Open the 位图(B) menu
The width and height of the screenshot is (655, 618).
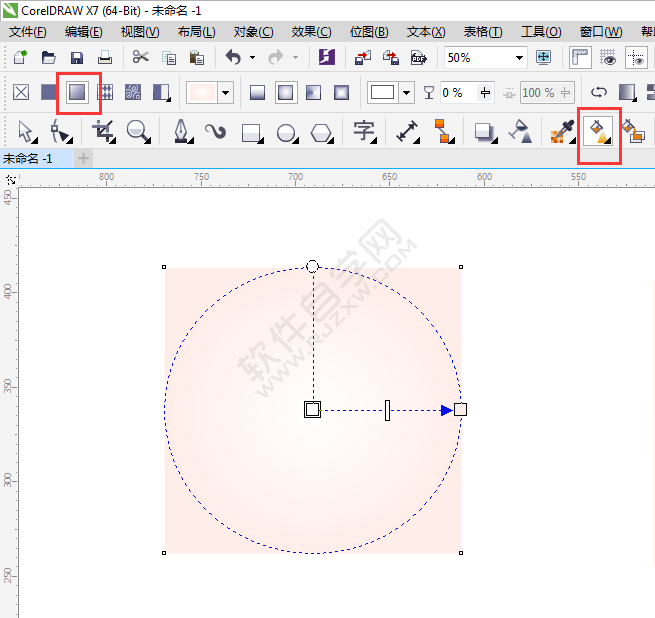pos(369,32)
